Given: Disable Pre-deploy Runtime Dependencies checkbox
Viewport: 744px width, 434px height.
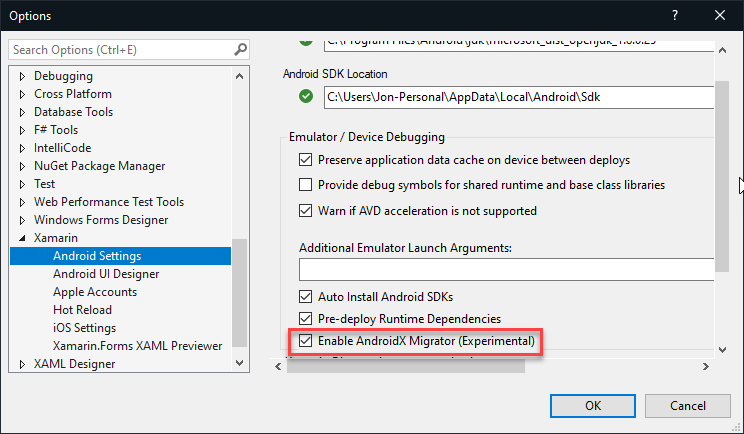Looking at the screenshot, I should [x=306, y=319].
